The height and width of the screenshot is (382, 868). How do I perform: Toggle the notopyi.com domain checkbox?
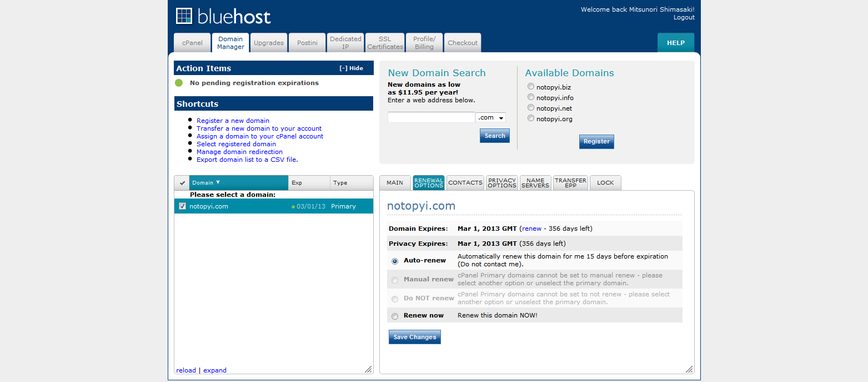pyautogui.click(x=182, y=206)
